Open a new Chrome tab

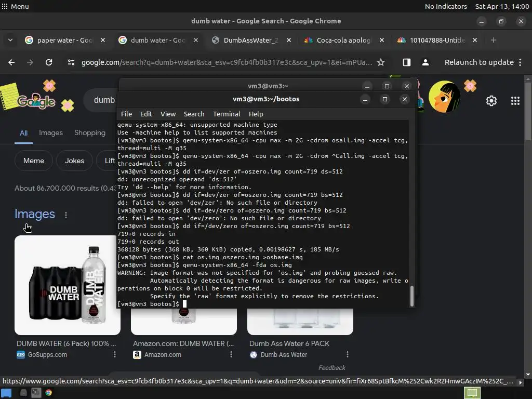494,40
